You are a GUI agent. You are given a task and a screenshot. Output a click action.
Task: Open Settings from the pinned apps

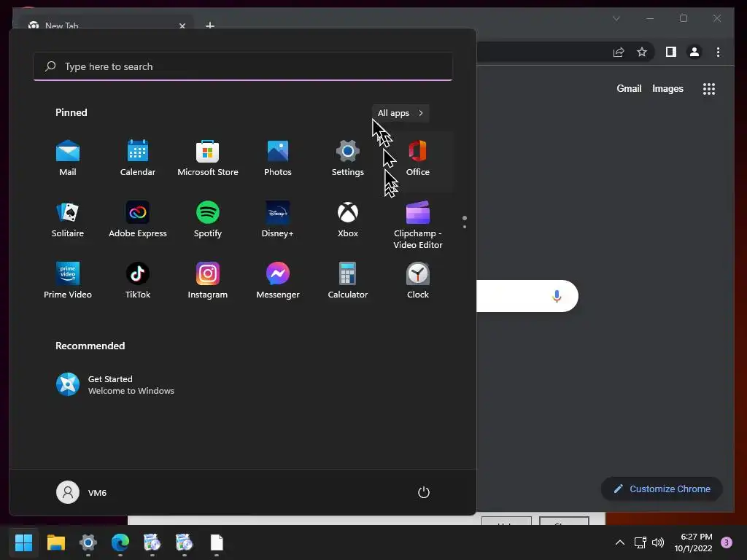coord(348,158)
